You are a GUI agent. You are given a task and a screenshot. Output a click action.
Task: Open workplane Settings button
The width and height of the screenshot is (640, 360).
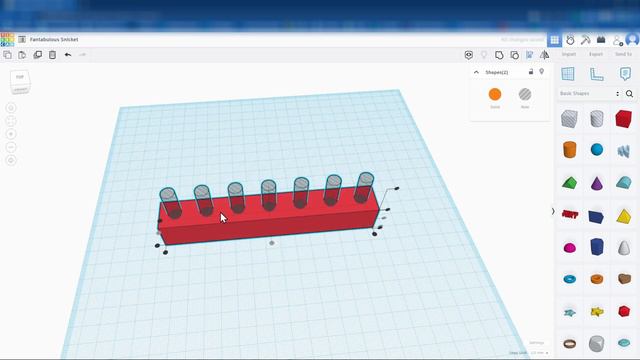click(537, 343)
